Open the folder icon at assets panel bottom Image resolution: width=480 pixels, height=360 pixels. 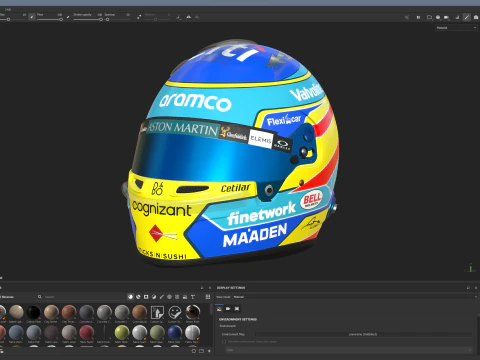[x=201, y=351]
